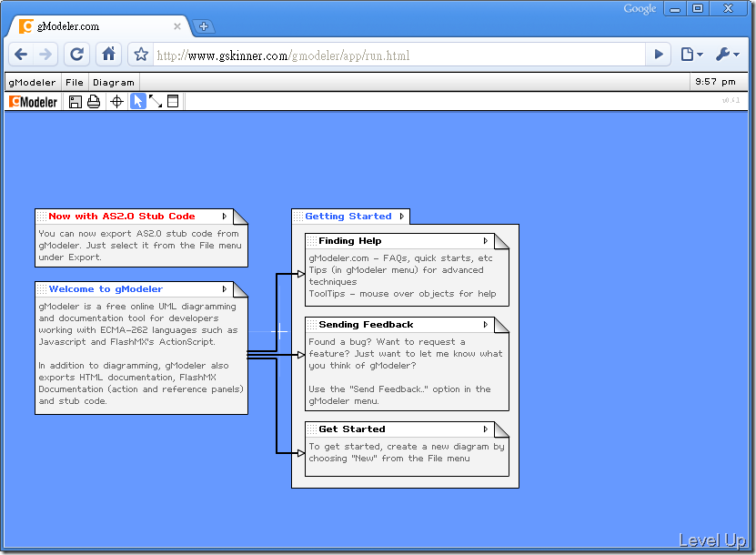Click the 'ToolTips – mouse over objects' text
Viewport: 756px width, 555px height.
coord(402,294)
